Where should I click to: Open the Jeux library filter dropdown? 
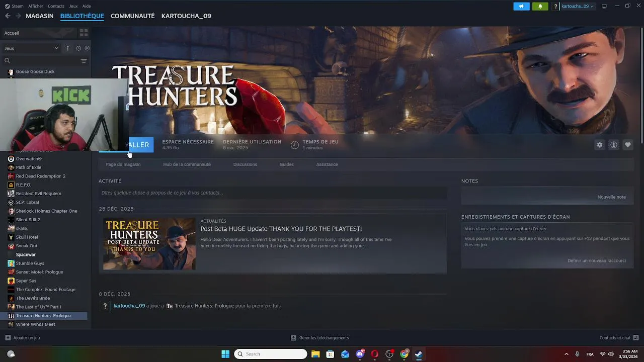pos(31,48)
